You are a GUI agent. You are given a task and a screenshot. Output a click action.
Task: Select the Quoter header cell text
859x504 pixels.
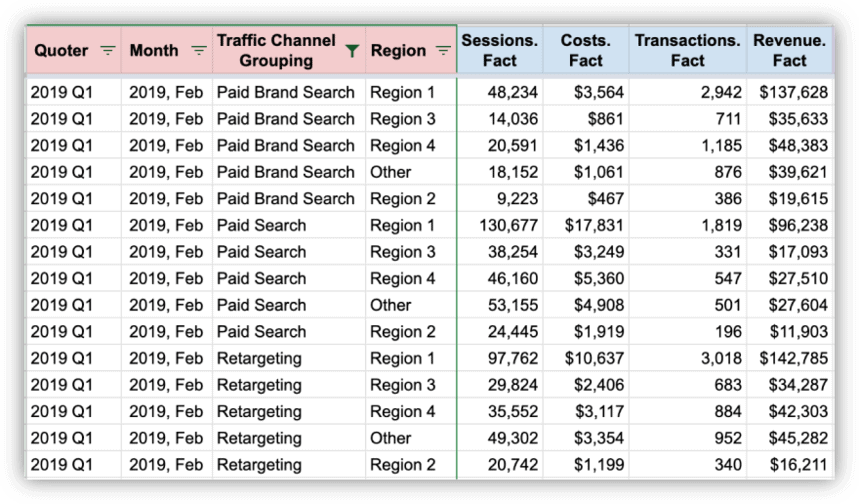[x=61, y=50]
